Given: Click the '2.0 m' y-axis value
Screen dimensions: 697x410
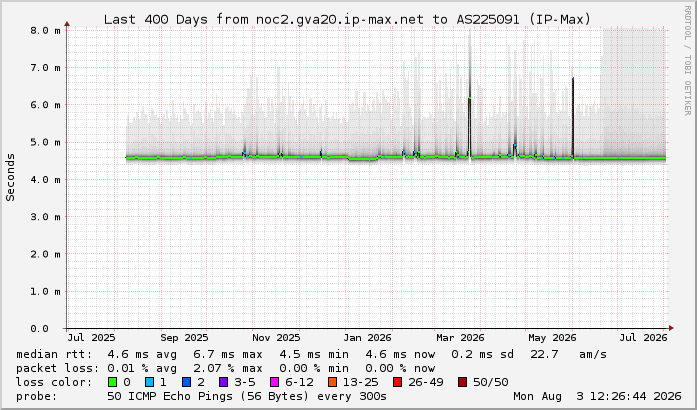Looking at the screenshot, I should [x=45, y=254].
